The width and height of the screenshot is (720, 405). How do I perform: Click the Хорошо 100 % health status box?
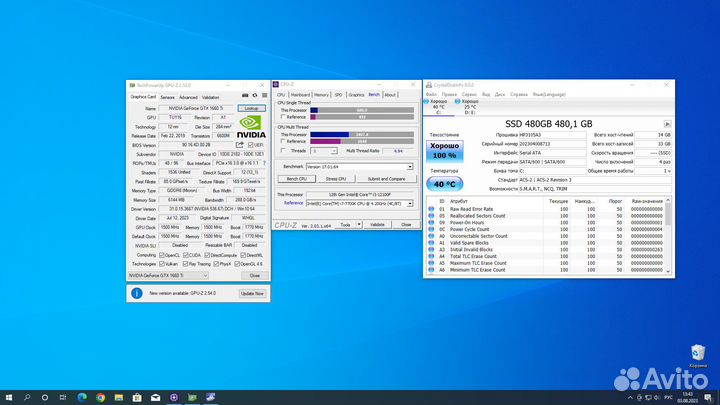click(444, 151)
